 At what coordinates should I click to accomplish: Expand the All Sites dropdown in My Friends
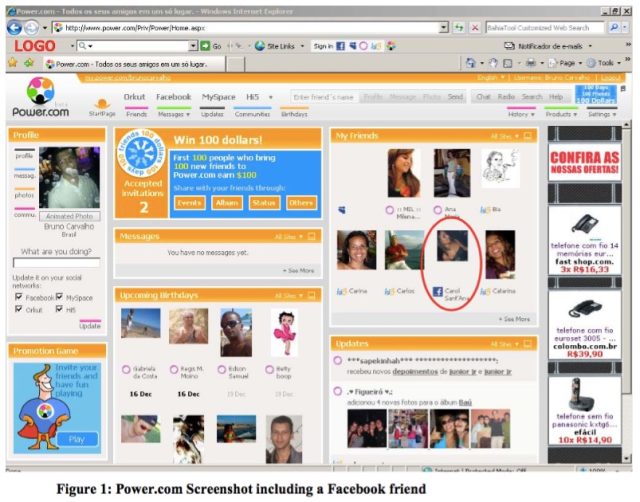(x=504, y=136)
